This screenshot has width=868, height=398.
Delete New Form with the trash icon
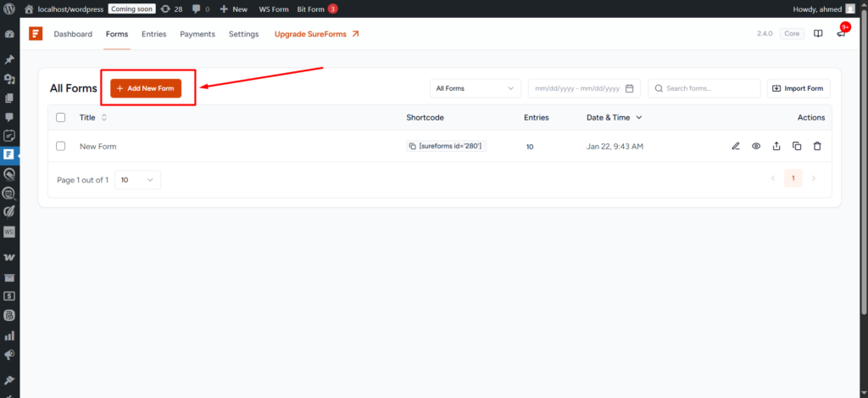point(817,146)
